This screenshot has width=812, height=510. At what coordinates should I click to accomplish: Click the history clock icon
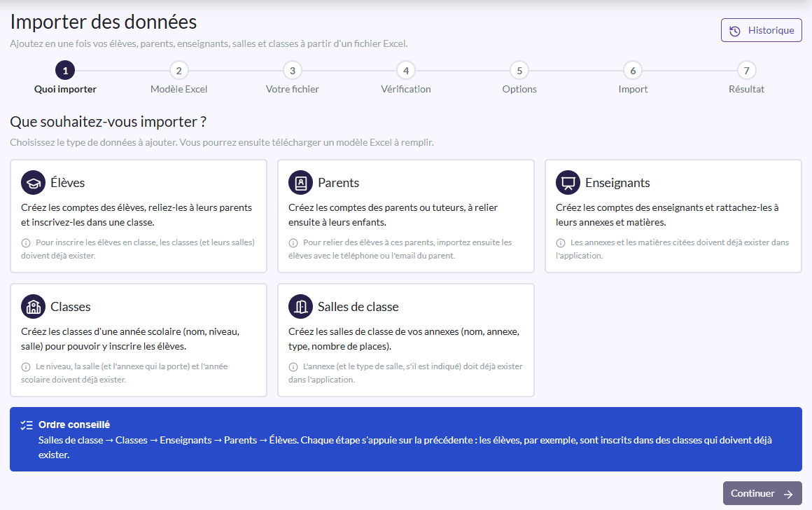point(735,31)
